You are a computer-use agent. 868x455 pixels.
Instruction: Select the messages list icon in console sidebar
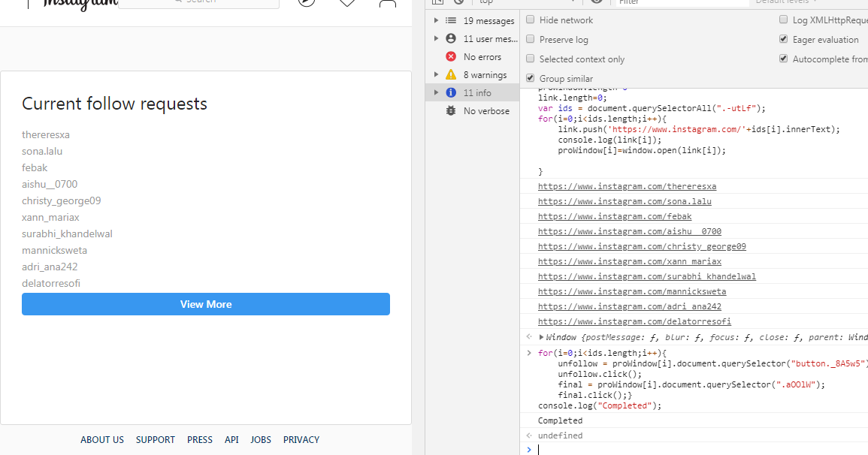point(451,20)
